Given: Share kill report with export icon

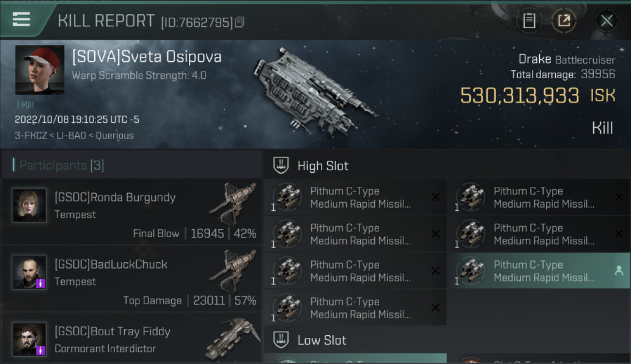Looking at the screenshot, I should 564,21.
